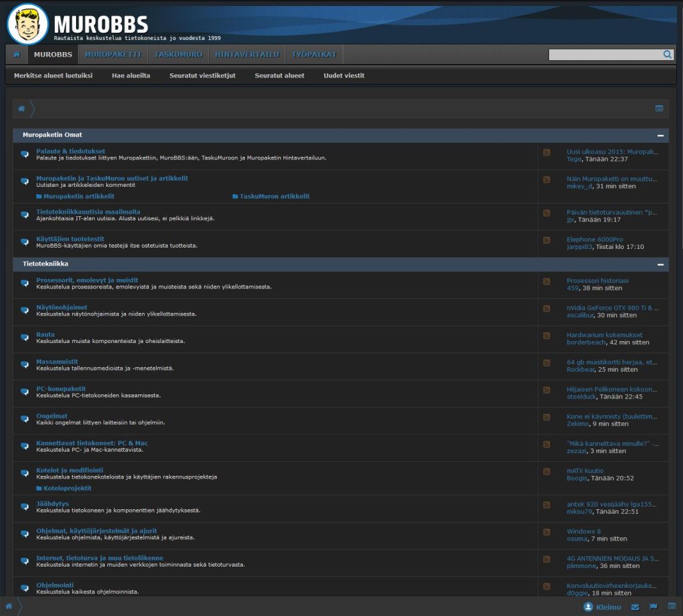This screenshot has height=616, width=683.
Task: Collapse the Muropaketin Omat category
Action: 660,135
